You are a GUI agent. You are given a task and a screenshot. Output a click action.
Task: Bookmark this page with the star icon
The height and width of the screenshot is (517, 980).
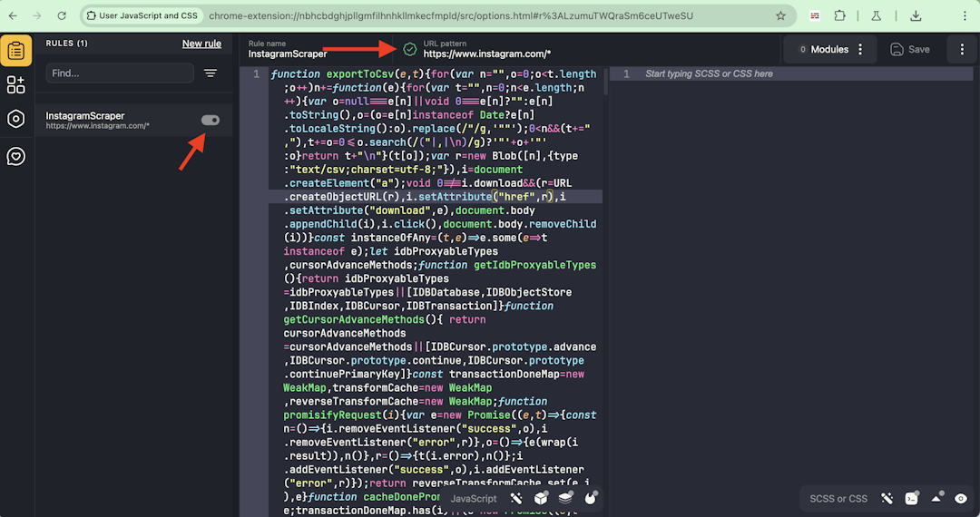click(780, 16)
